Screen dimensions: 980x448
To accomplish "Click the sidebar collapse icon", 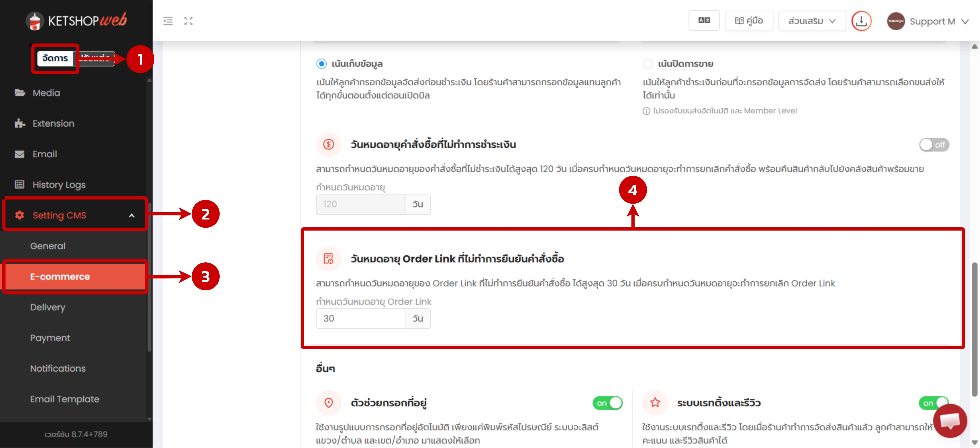I will pos(167,21).
